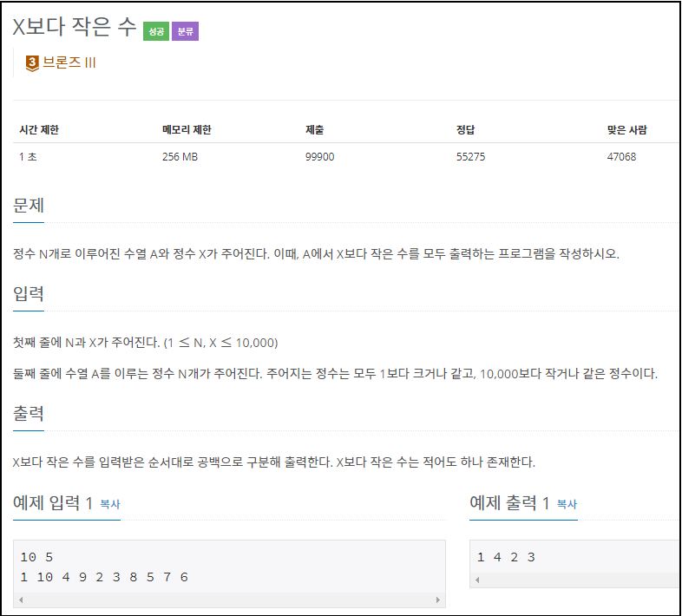Click the 문제 section heading
Image resolution: width=682 pixels, height=616 pixels.
coord(29,206)
